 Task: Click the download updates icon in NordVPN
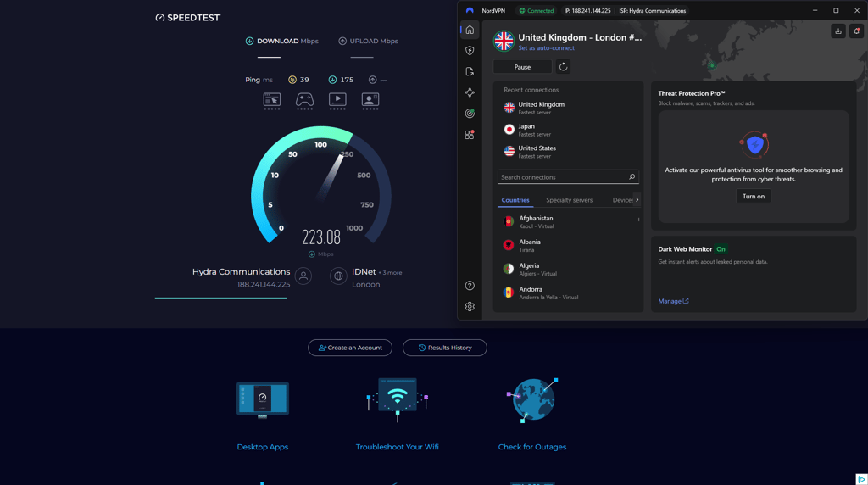(838, 31)
